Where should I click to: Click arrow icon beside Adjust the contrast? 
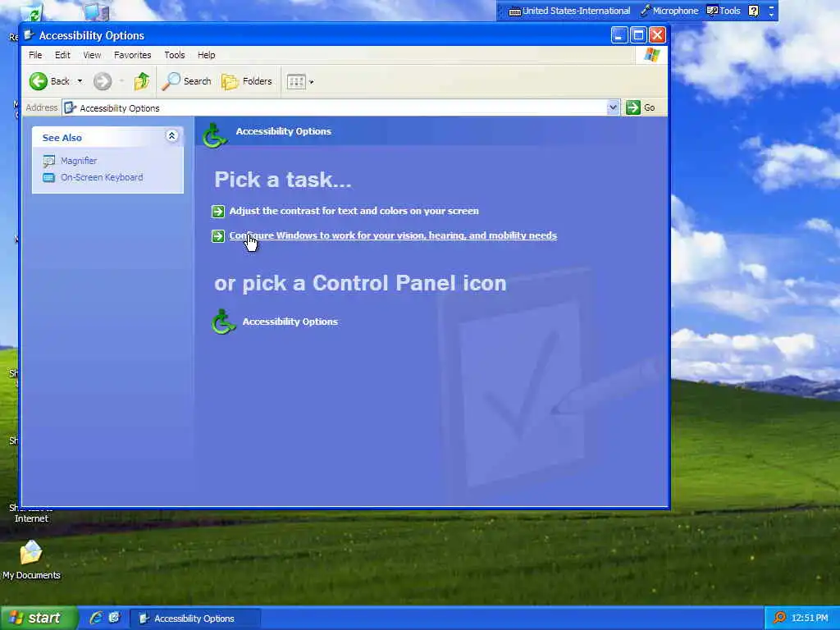[x=218, y=212]
